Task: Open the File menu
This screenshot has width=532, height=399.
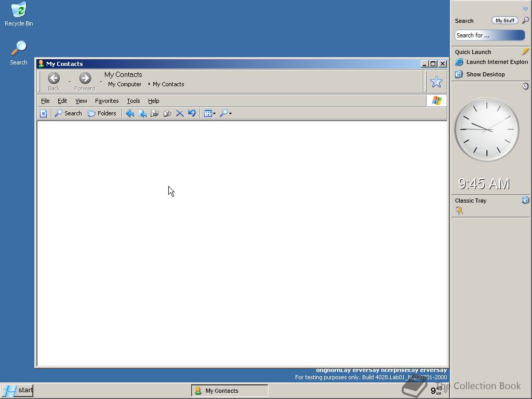Action: tap(45, 101)
